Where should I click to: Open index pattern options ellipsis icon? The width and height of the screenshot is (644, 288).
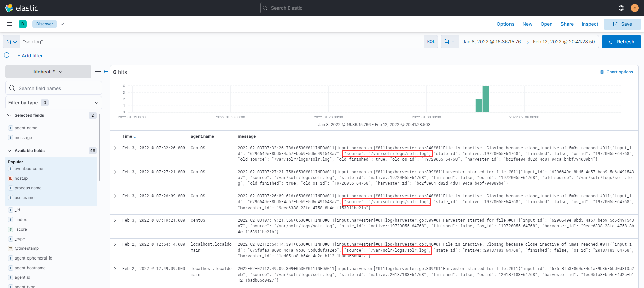(x=98, y=72)
